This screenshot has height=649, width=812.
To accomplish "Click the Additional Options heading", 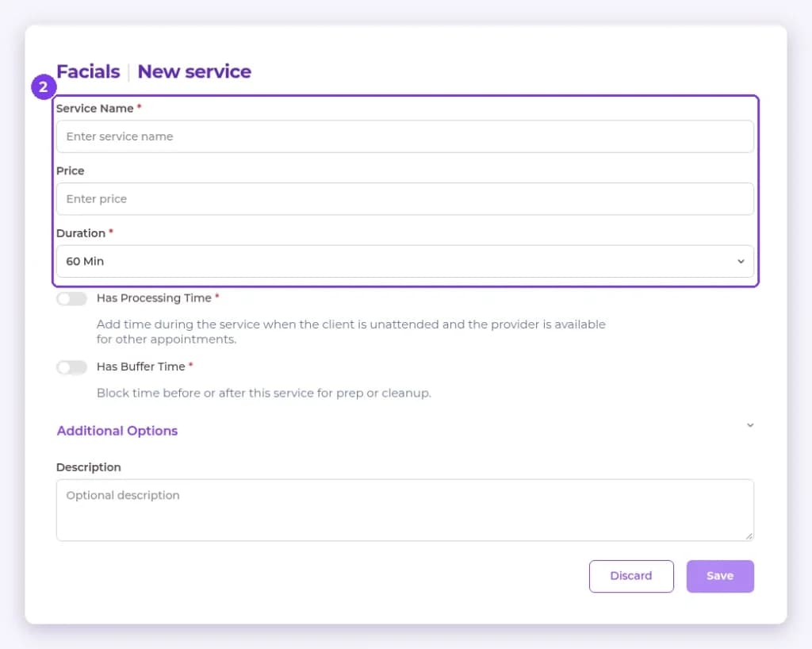I will pyautogui.click(x=117, y=431).
